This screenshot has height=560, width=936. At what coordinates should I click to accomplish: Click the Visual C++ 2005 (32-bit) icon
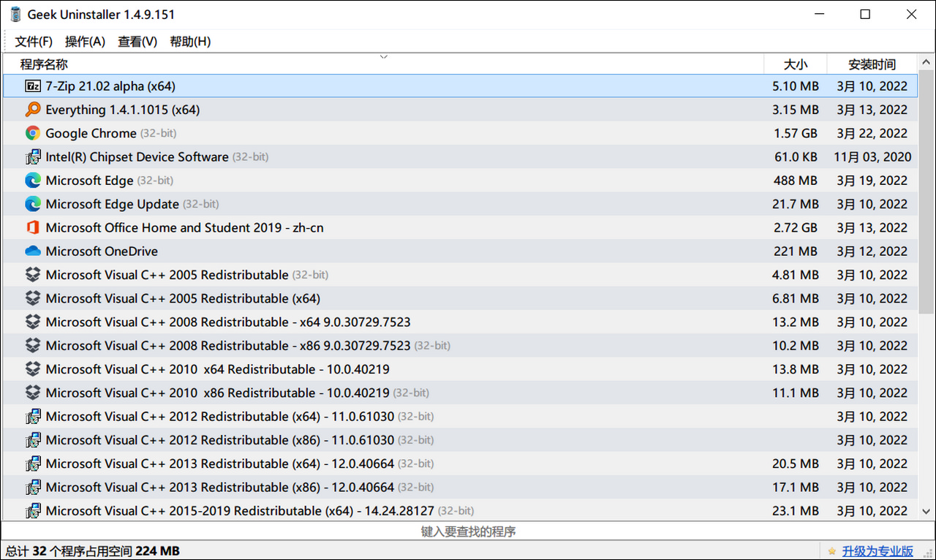point(33,275)
